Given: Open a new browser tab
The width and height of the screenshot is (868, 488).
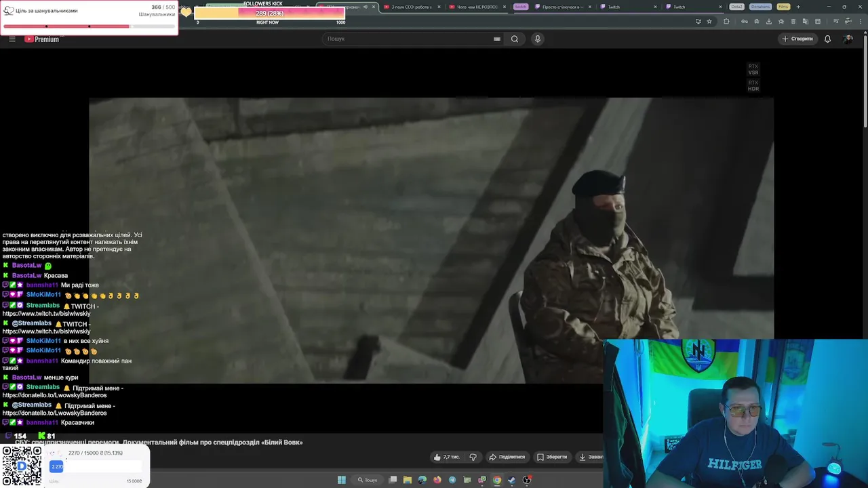Looking at the screenshot, I should click(x=798, y=7).
